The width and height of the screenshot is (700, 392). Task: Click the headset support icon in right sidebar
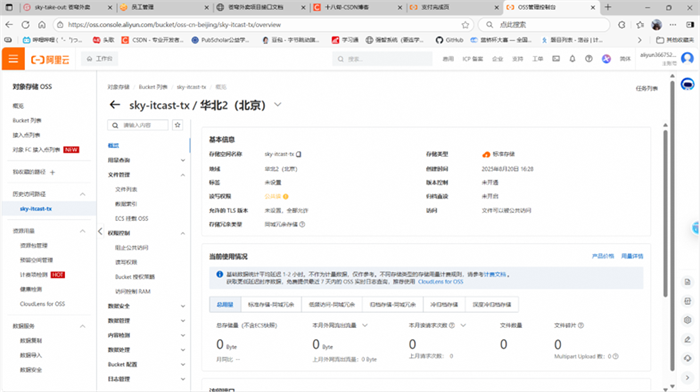tap(688, 359)
